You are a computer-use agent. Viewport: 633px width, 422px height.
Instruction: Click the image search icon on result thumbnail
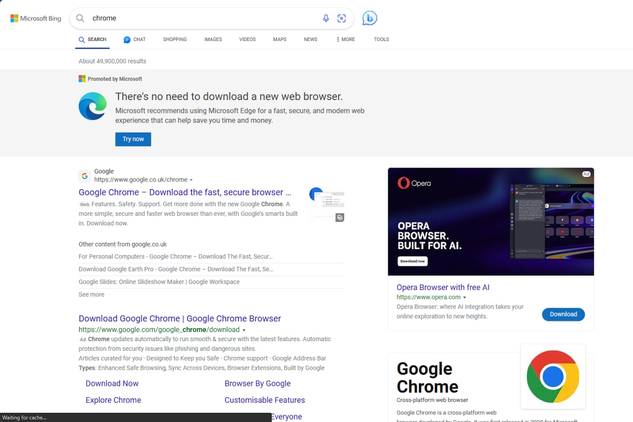pos(340,218)
